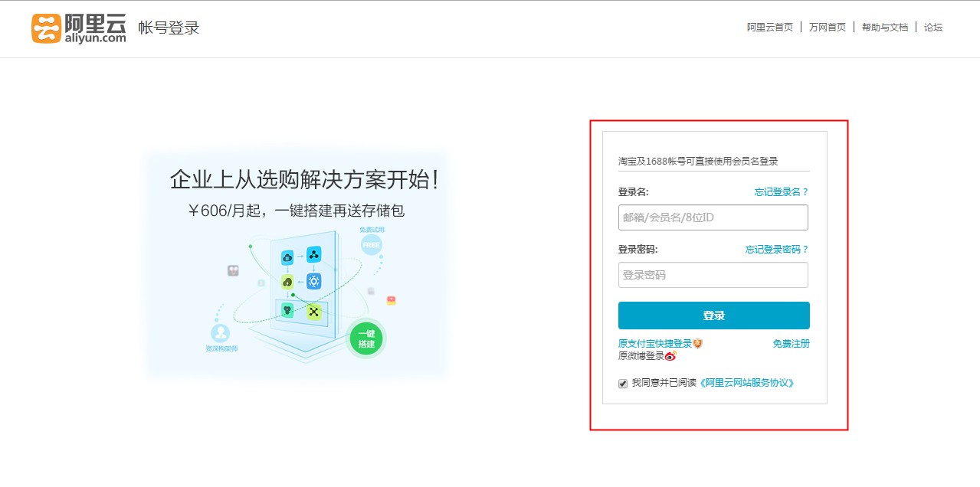The height and width of the screenshot is (487, 980).
Task: Open the 《阿里云网站服务协议》 link
Action: click(747, 383)
